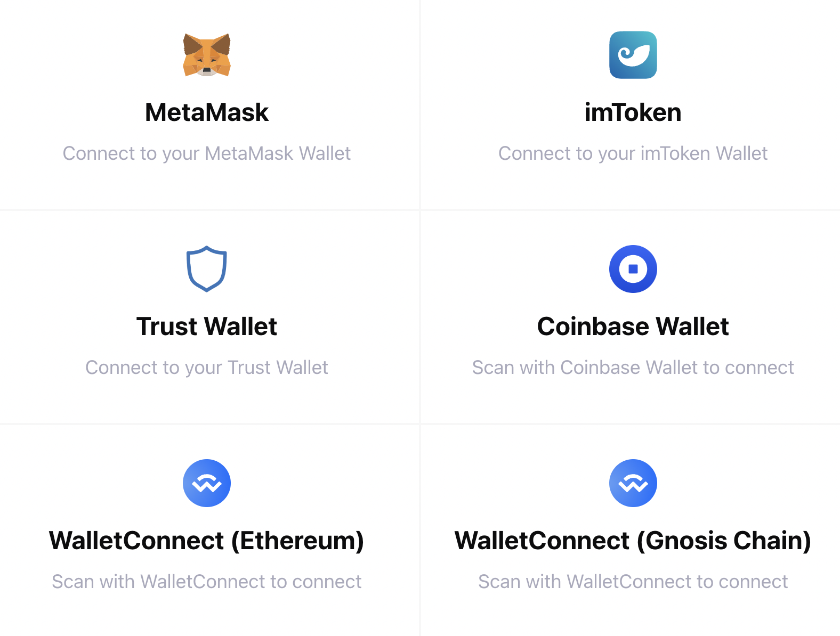Pick the Trust Wallet heading
840x636 pixels.
(x=207, y=327)
